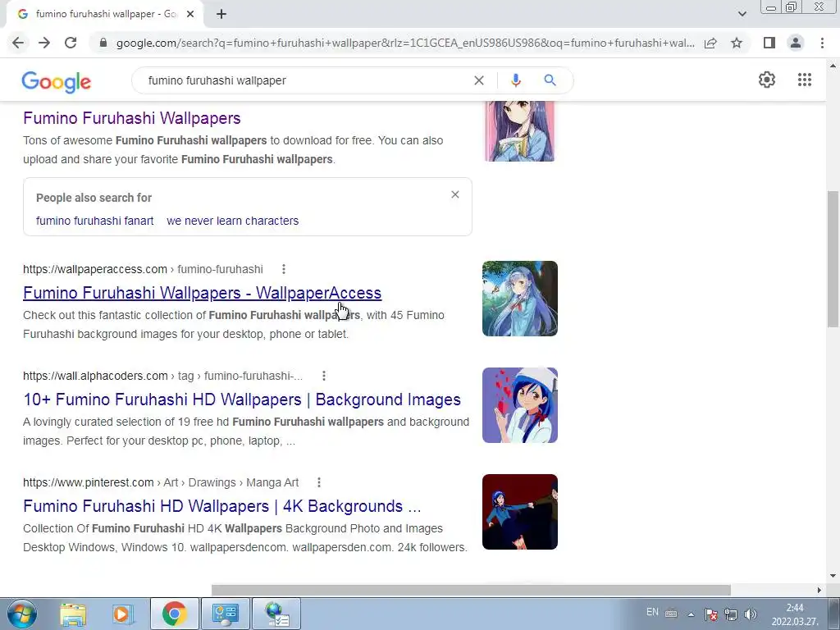Screen dimensions: 840x630
Task: Click WallpaperAccess result thumbnail image
Action: pyautogui.click(x=519, y=299)
